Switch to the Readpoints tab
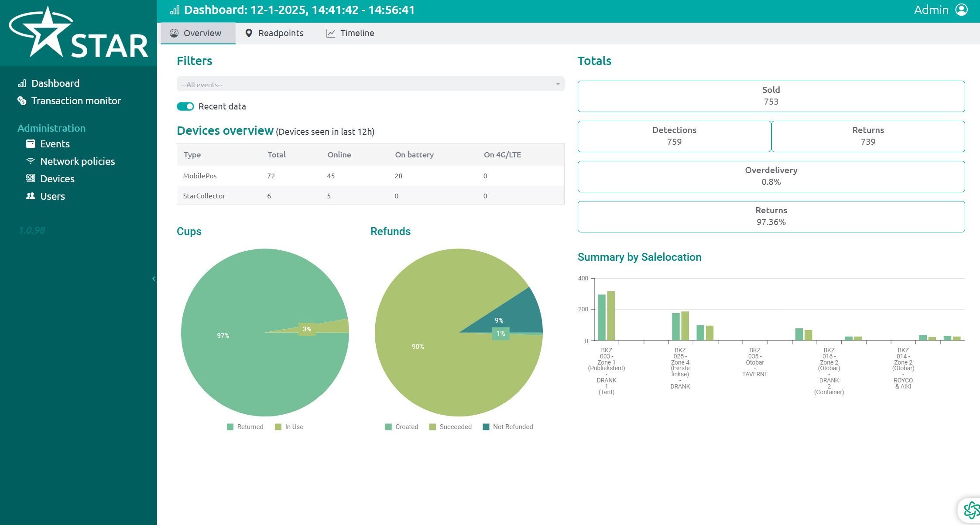Screen dimensions: 980x525 [x=274, y=33]
